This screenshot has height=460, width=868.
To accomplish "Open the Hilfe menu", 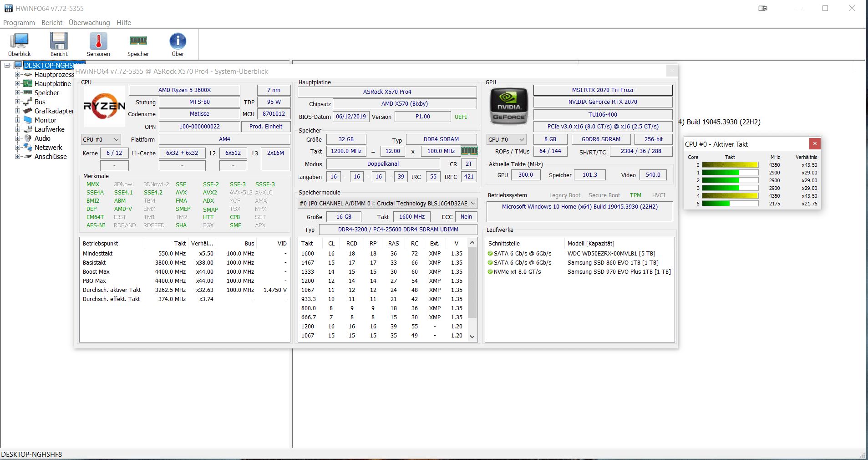I will [124, 23].
